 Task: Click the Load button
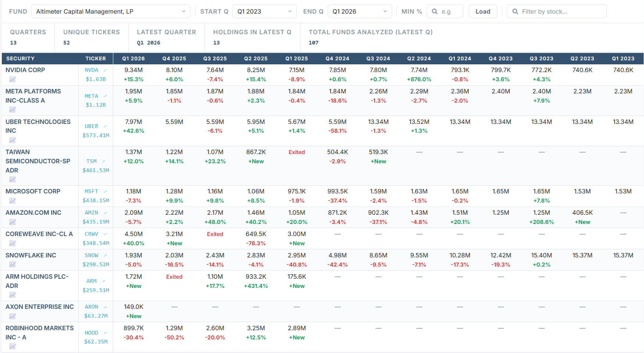[x=483, y=11]
